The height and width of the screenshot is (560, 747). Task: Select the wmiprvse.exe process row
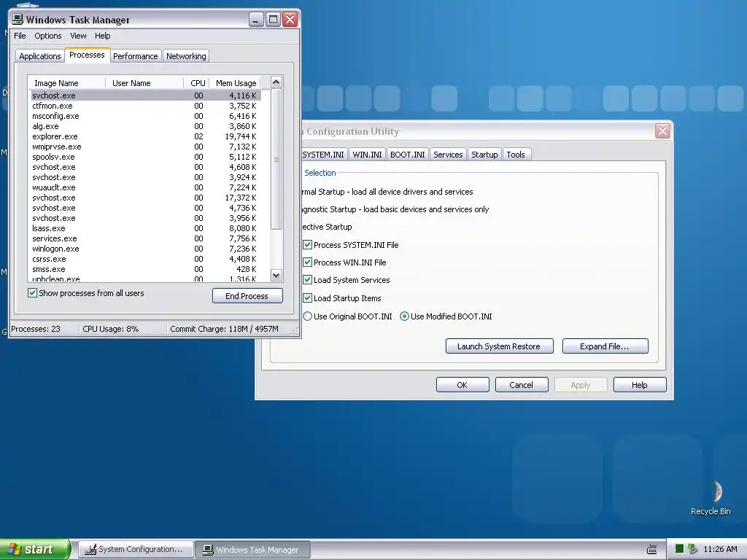coord(144,147)
